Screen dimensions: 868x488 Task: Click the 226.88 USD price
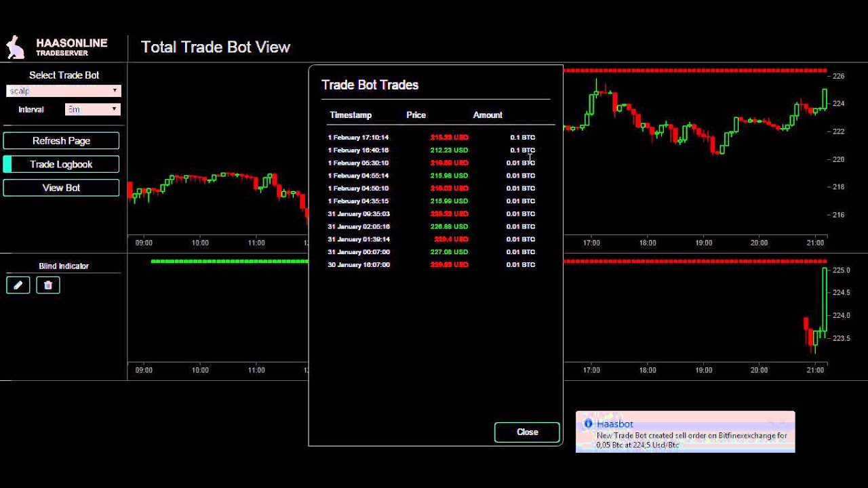coord(449,226)
